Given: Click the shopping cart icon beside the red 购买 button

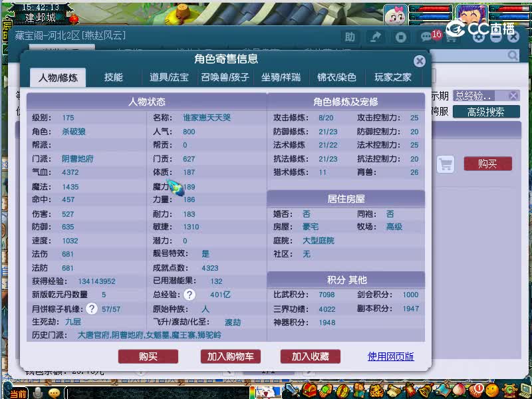Looking at the screenshot, I should point(445,164).
